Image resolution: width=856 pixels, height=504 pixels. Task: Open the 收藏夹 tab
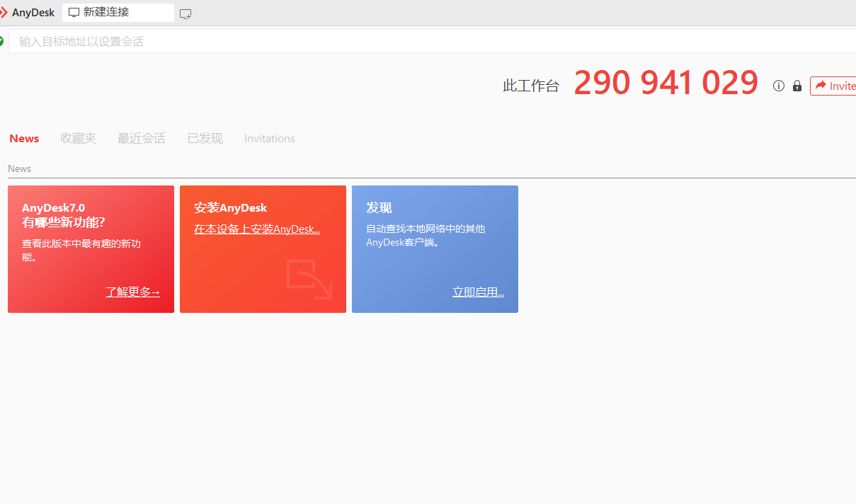click(79, 139)
